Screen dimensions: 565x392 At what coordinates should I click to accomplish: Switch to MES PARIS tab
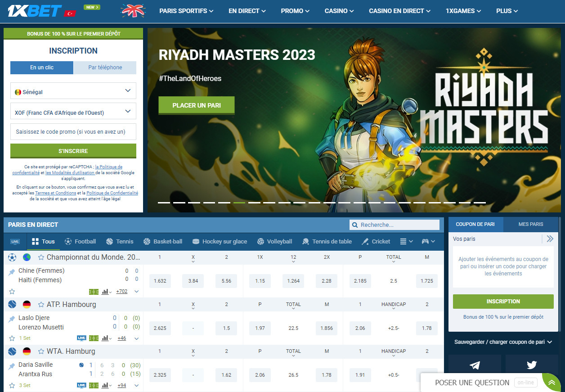531,224
